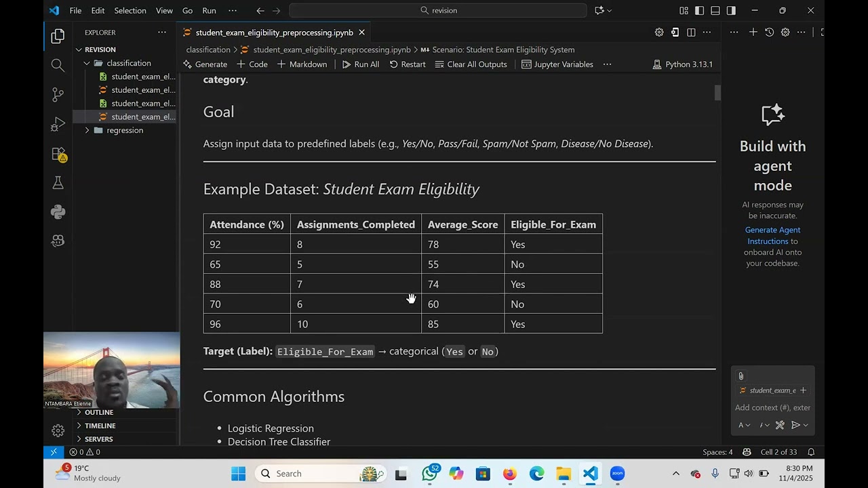
Task: Open the File menu
Action: tap(75, 10)
